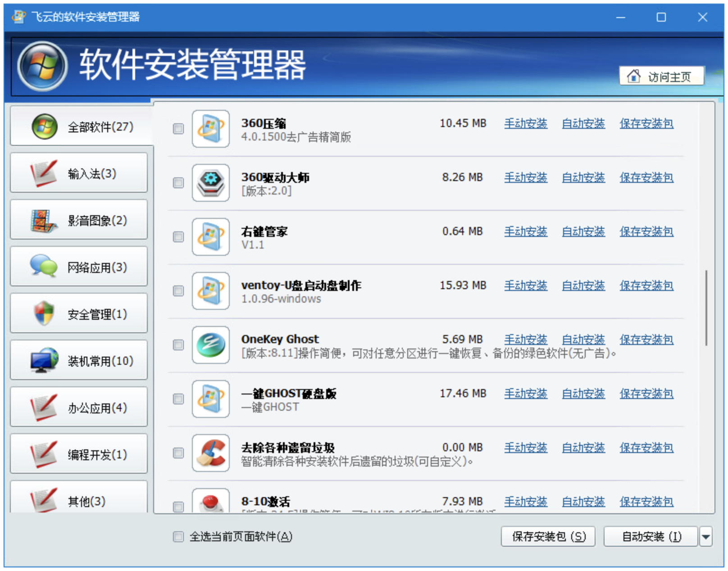Screen dimensions: 728x571
Task: Click the 输入法 checkmark icon
Action: pyautogui.click(x=44, y=173)
